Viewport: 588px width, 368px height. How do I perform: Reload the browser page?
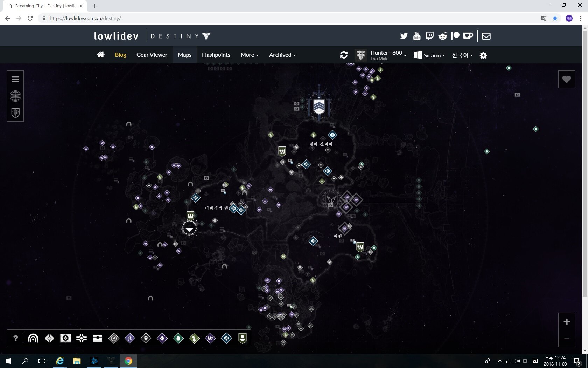coord(30,18)
